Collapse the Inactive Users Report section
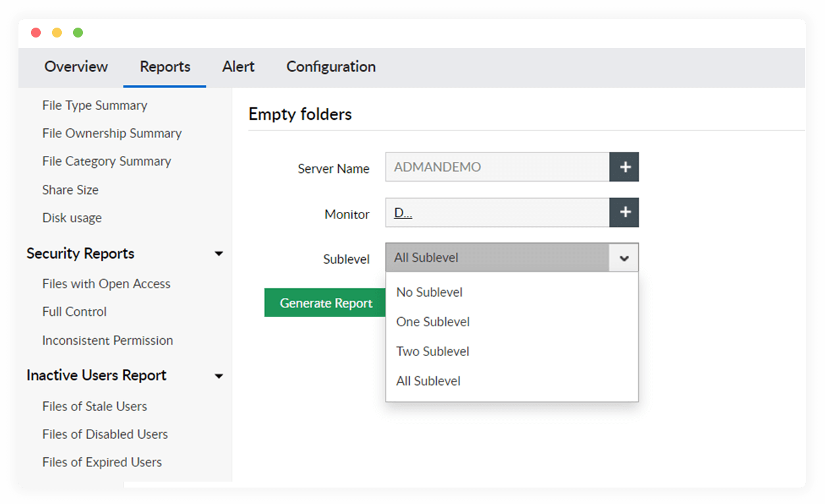Viewport: 825px width, 504px height. [218, 375]
